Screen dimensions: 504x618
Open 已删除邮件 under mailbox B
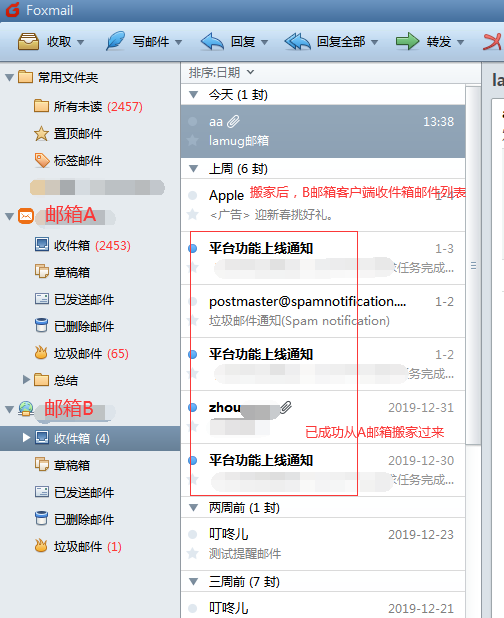click(74, 519)
